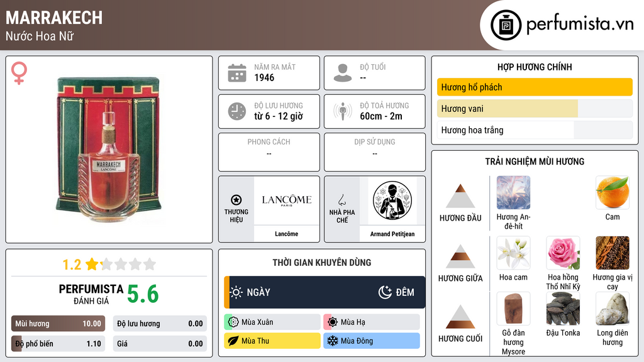Click the Độ lưu hương 0.00 score bar

pos(160,324)
